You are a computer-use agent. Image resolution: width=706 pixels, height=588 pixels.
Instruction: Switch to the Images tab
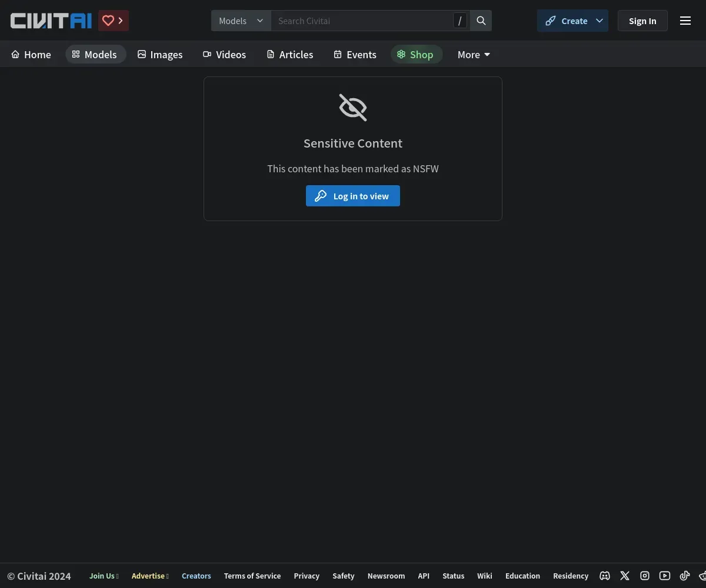pyautogui.click(x=160, y=54)
